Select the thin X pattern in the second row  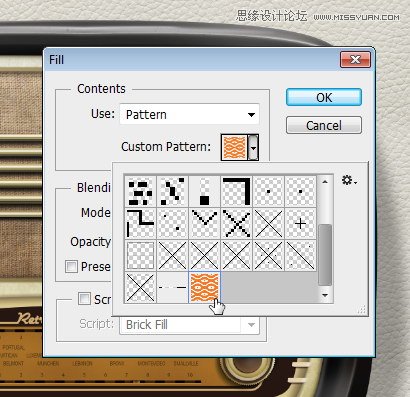(269, 223)
